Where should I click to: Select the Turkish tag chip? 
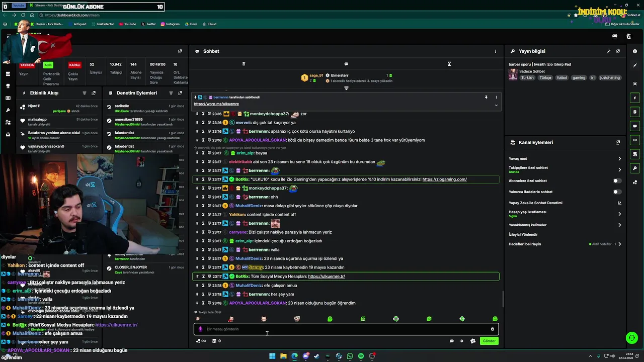[x=527, y=78]
